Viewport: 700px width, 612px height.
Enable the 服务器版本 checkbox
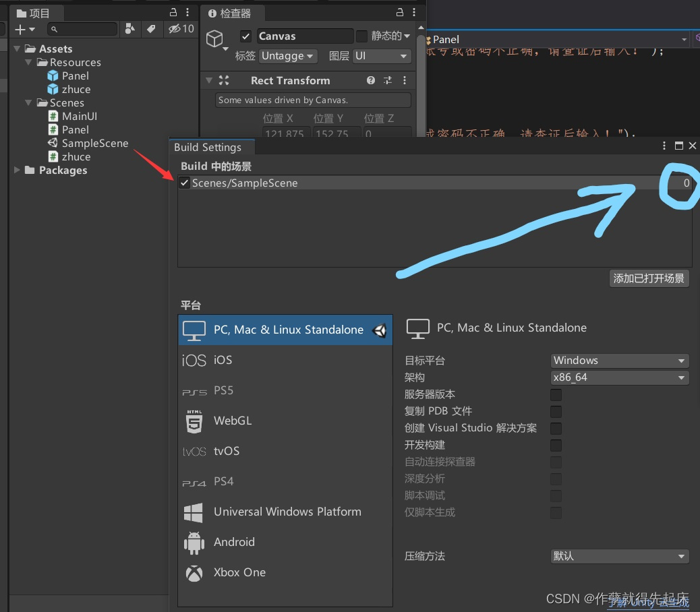point(556,395)
